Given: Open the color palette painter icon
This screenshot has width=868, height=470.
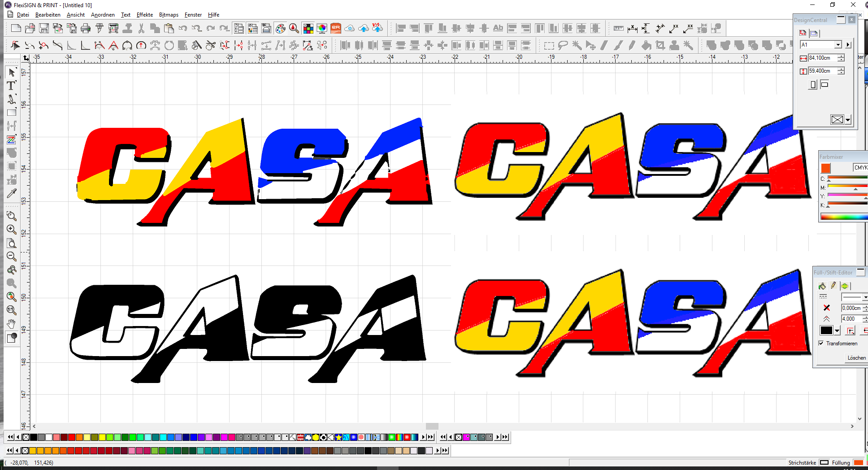Looking at the screenshot, I should pyautogui.click(x=280, y=29).
